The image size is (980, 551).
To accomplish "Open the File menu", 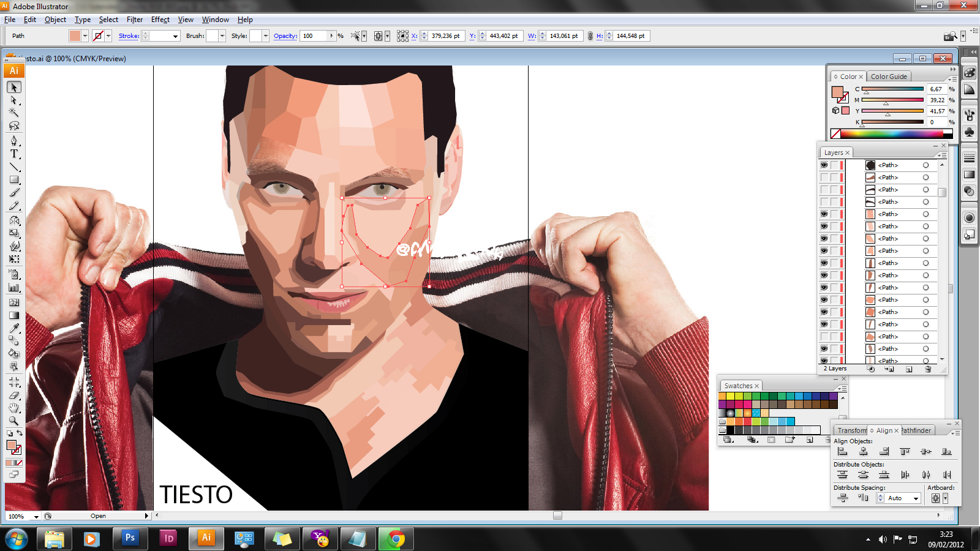I will [x=10, y=20].
